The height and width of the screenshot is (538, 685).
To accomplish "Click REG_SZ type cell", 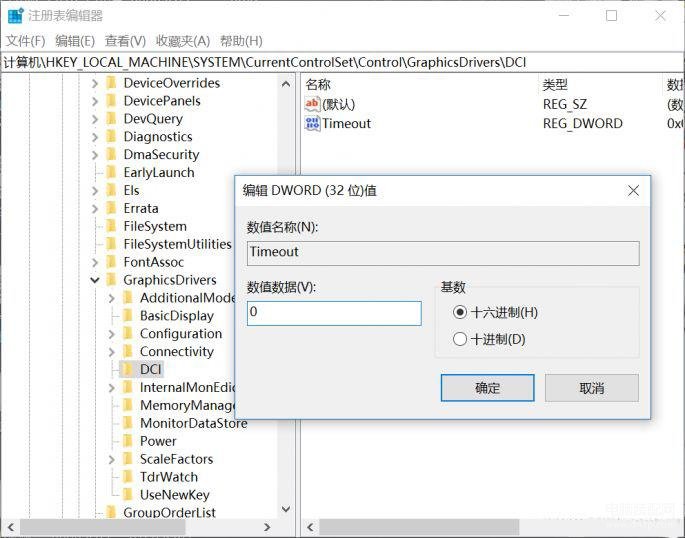I will [x=564, y=104].
